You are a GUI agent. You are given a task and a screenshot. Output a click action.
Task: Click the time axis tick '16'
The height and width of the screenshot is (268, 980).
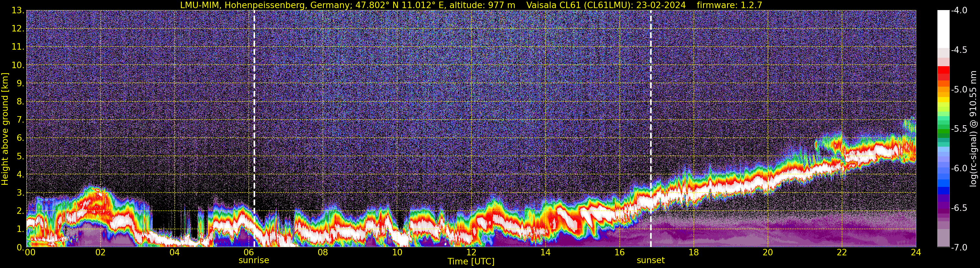point(619,252)
